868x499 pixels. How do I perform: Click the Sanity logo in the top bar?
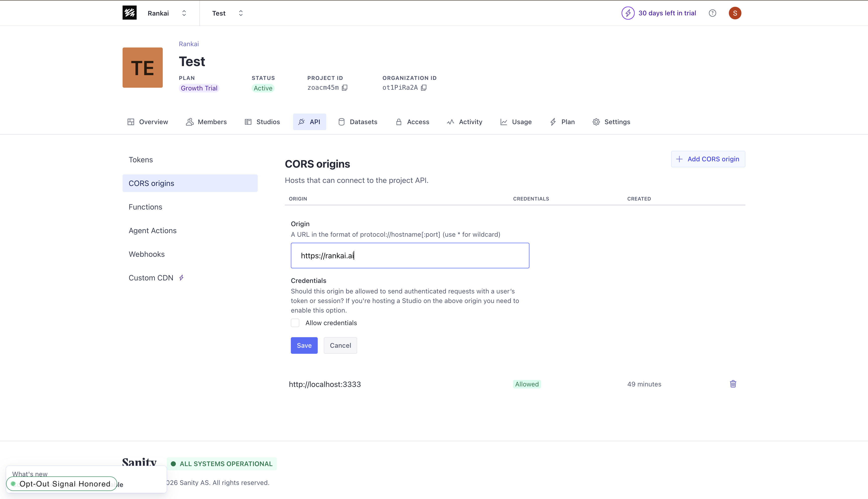tap(129, 13)
